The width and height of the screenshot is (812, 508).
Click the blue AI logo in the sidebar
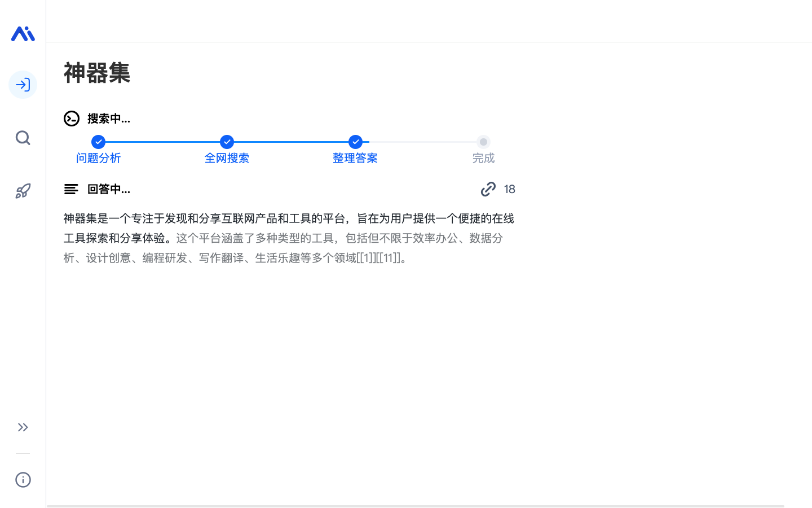click(23, 34)
